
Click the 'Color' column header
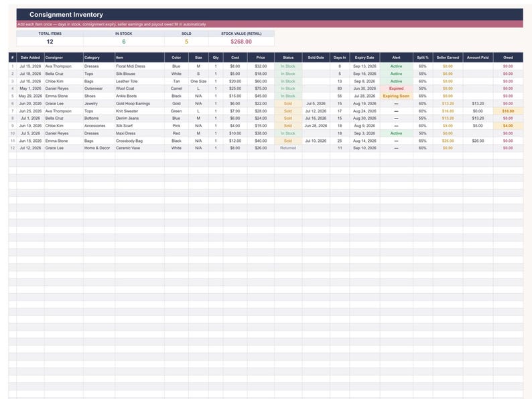coord(176,58)
